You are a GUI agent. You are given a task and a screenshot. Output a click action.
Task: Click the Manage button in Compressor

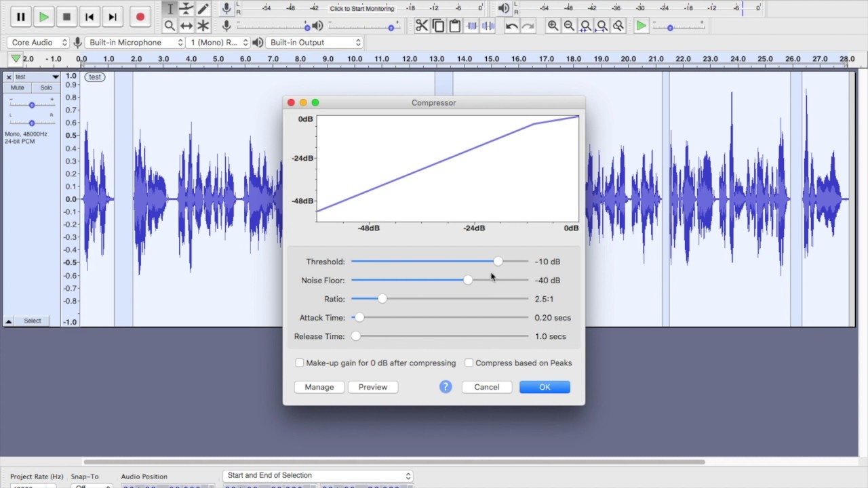click(319, 387)
